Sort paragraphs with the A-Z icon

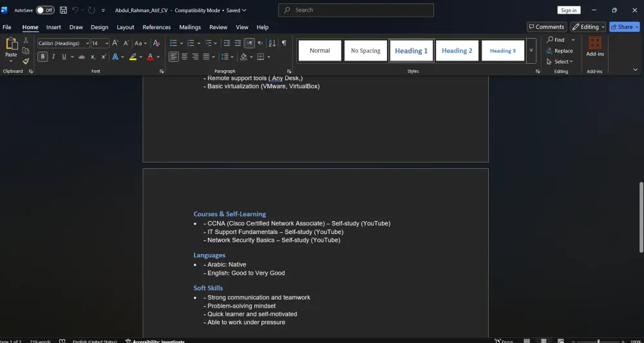point(272,43)
